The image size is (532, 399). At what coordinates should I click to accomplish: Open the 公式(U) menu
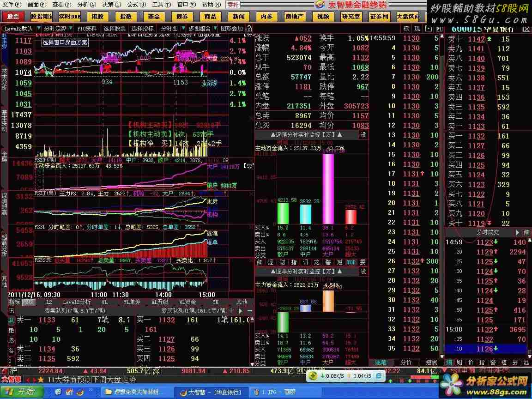click(x=137, y=5)
